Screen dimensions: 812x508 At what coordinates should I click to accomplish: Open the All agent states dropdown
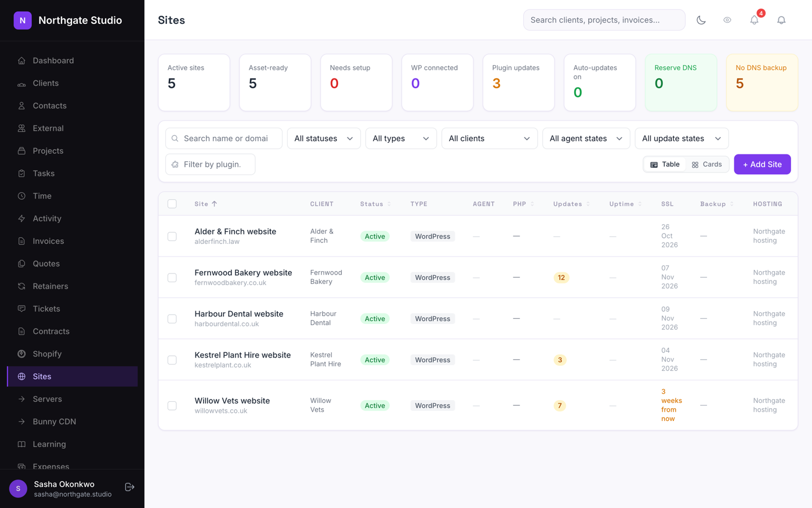[586, 139]
